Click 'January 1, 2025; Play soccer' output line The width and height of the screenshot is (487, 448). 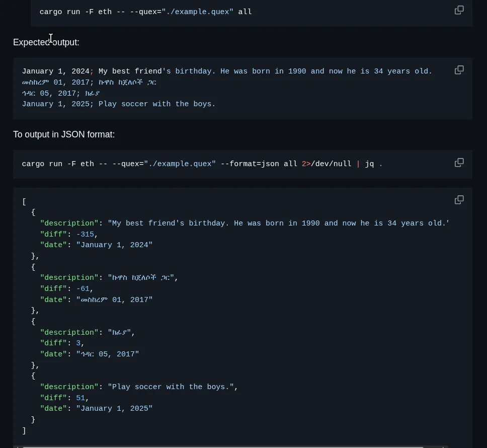[x=119, y=104]
